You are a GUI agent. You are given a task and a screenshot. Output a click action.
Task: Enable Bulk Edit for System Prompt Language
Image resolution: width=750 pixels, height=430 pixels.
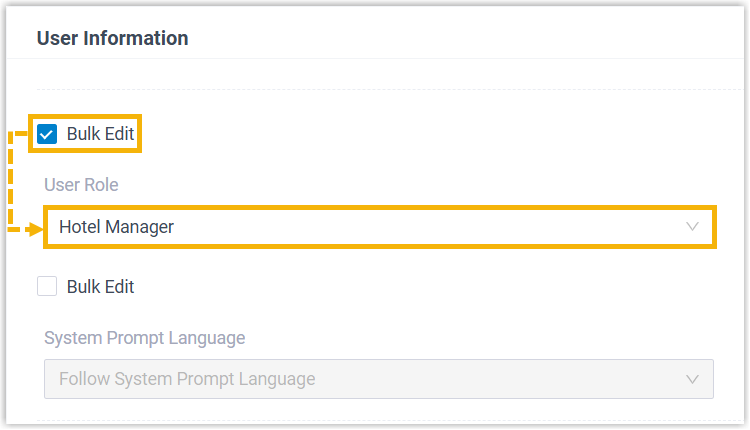pyautogui.click(x=47, y=287)
